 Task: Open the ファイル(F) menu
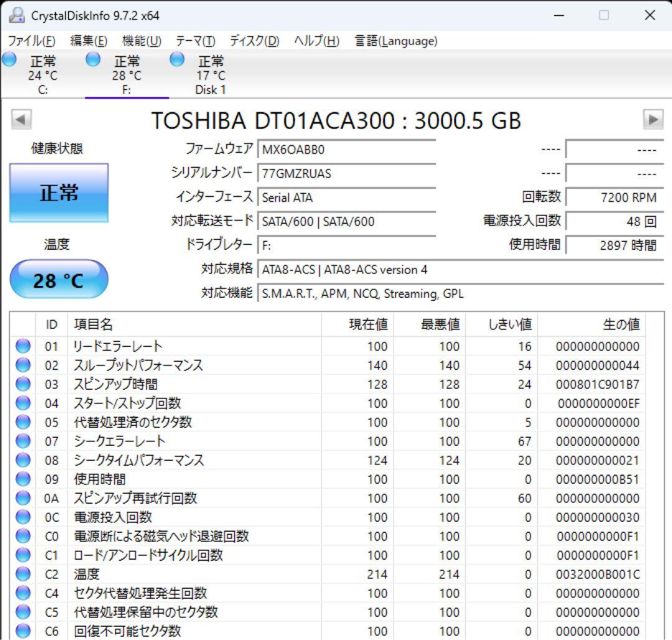pos(32,41)
